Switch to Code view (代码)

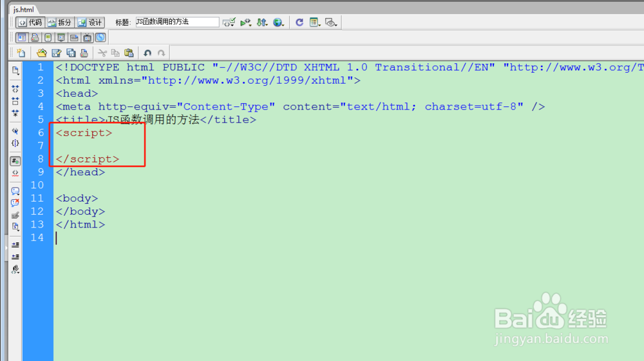(x=30, y=22)
